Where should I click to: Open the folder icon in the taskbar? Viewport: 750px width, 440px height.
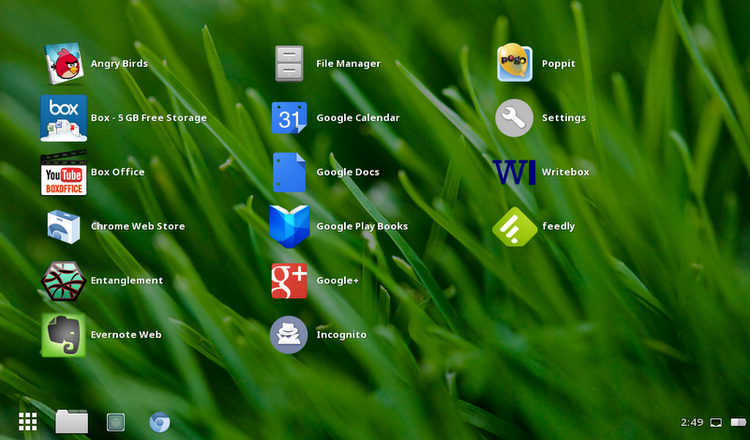pyautogui.click(x=72, y=422)
